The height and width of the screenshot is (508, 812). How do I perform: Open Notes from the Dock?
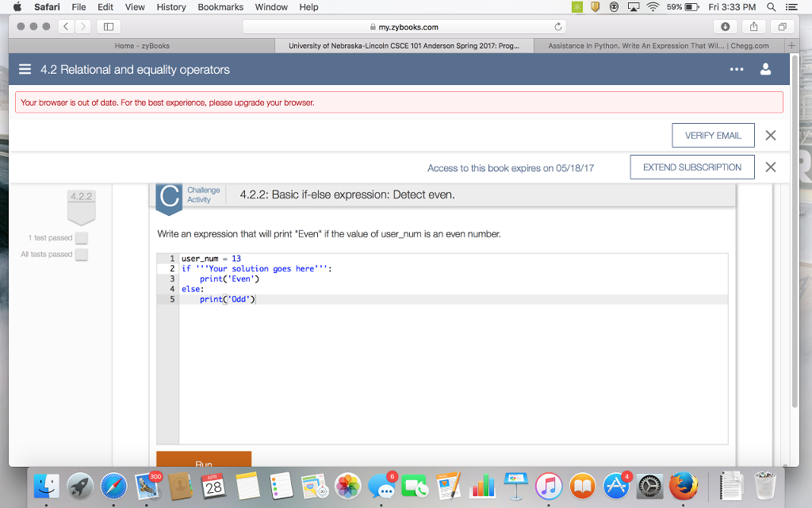click(x=247, y=487)
